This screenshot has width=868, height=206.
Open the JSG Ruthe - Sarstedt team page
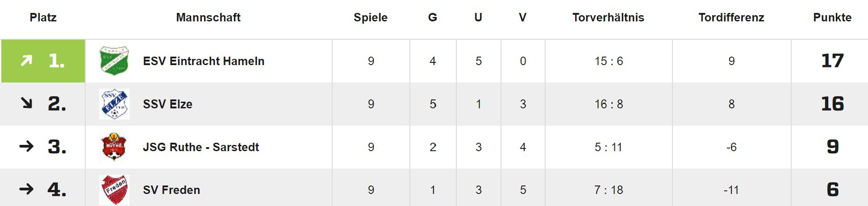tap(201, 147)
